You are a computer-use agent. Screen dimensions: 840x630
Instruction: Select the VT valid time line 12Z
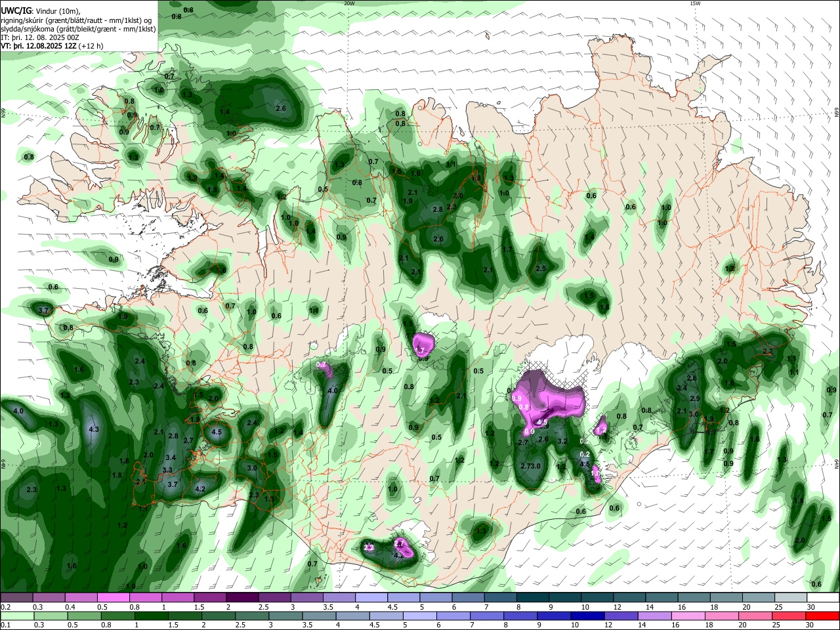pos(39,46)
